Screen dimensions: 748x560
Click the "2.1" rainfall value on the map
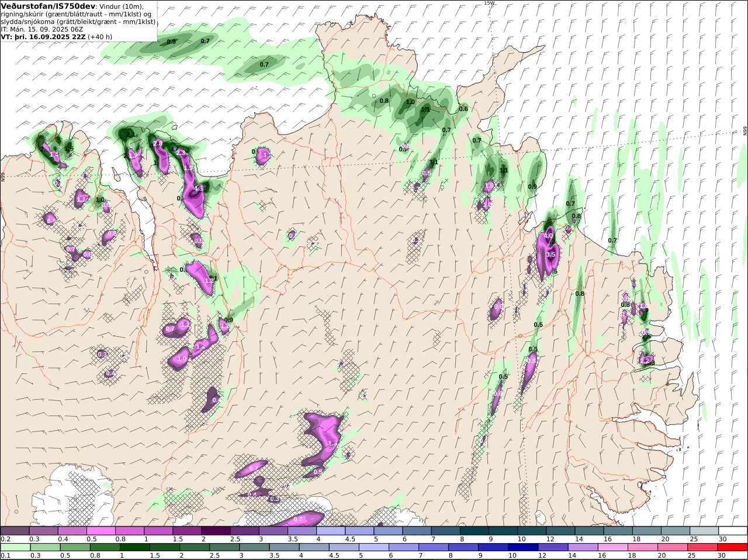[131, 134]
